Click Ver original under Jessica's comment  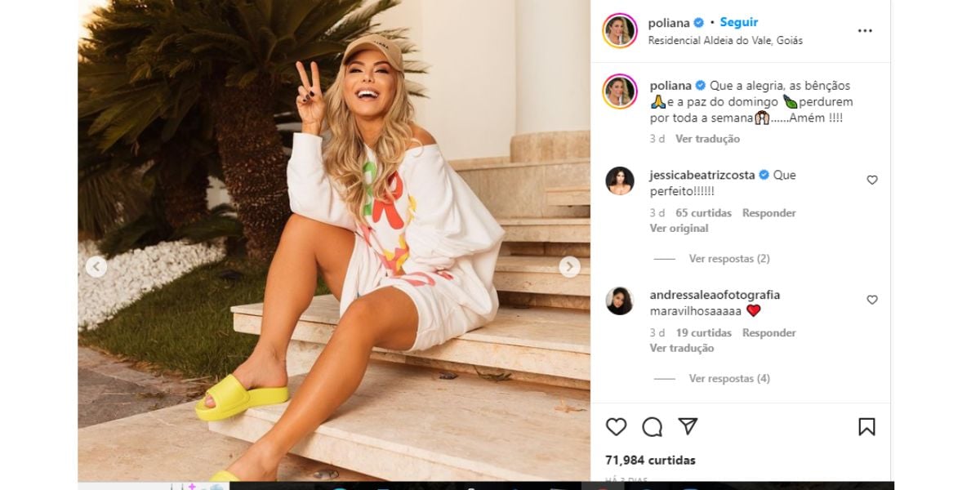(x=679, y=229)
